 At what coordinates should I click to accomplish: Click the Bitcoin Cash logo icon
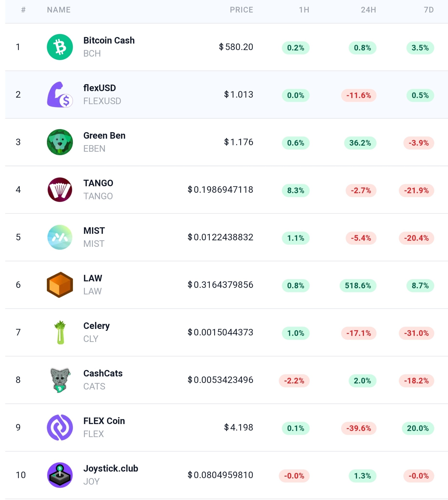point(60,47)
